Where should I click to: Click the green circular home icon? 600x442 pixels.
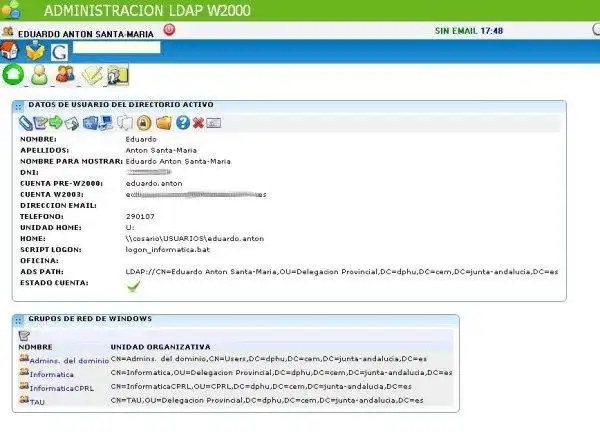(x=13, y=74)
